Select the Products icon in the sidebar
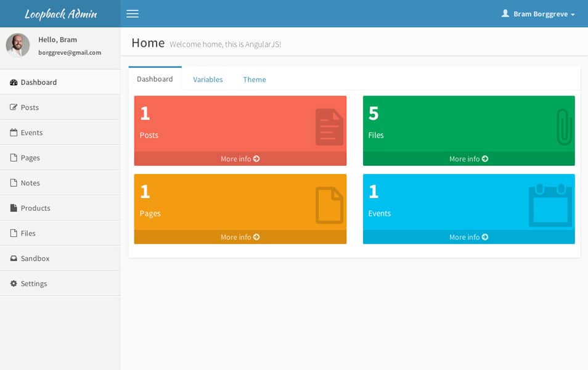 14,208
